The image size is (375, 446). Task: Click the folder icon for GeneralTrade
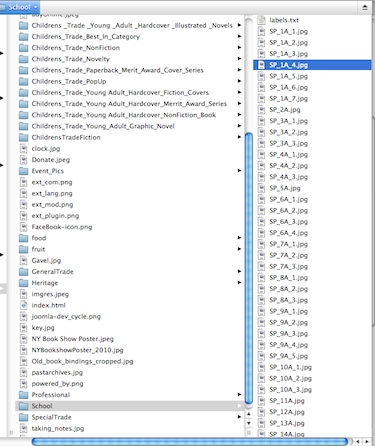click(x=24, y=272)
